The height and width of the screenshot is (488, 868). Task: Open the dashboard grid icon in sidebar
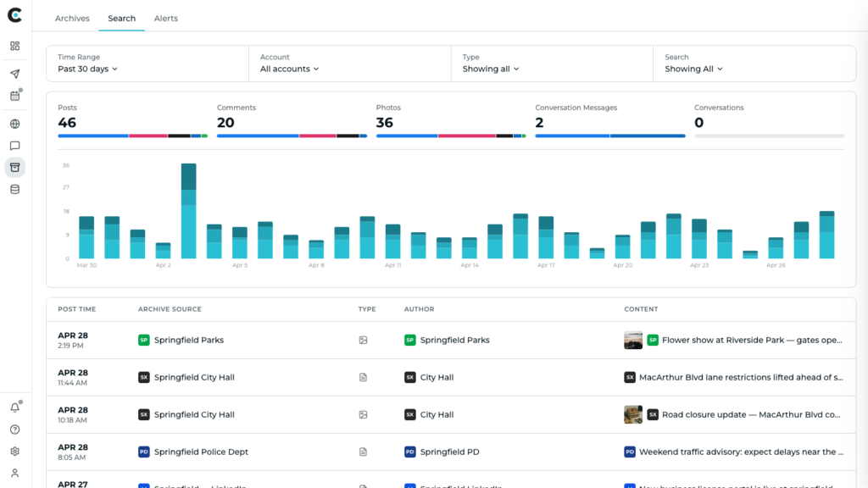[x=15, y=46]
